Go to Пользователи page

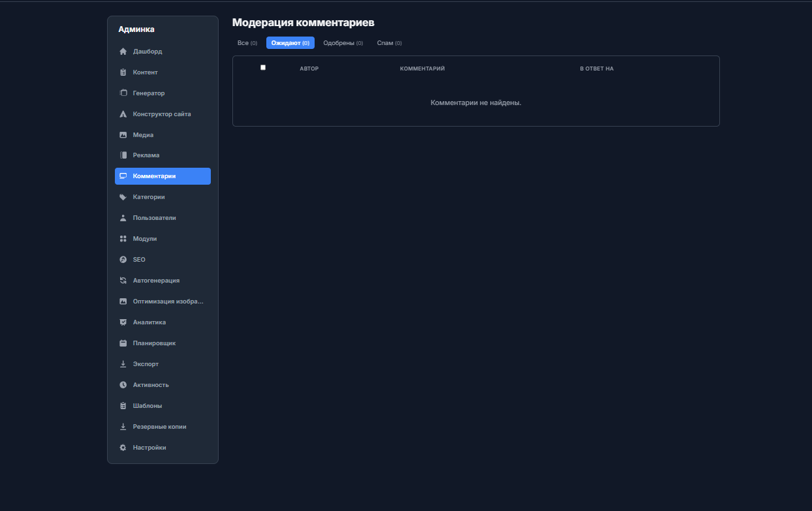(163, 218)
